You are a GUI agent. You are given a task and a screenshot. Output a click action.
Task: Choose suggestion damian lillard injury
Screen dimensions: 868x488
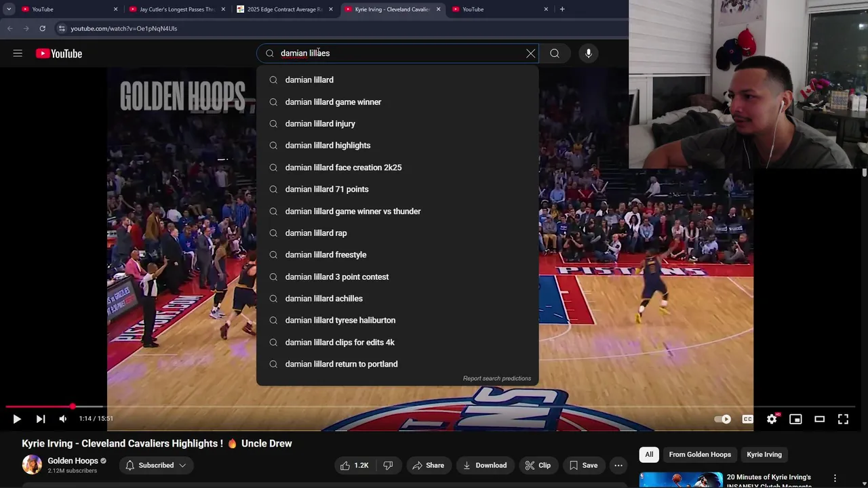point(397,124)
